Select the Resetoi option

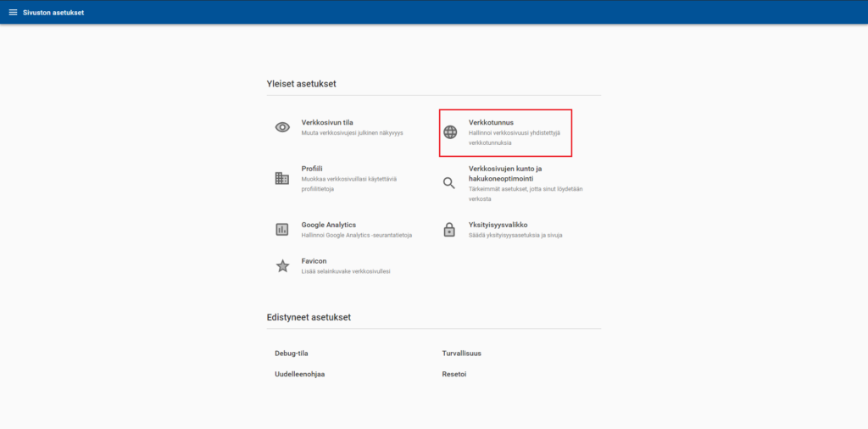click(454, 374)
